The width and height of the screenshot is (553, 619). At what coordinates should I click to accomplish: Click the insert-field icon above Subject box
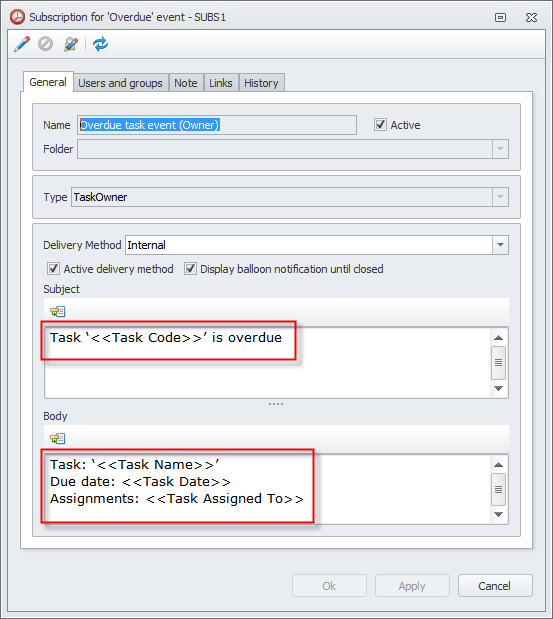(x=58, y=312)
